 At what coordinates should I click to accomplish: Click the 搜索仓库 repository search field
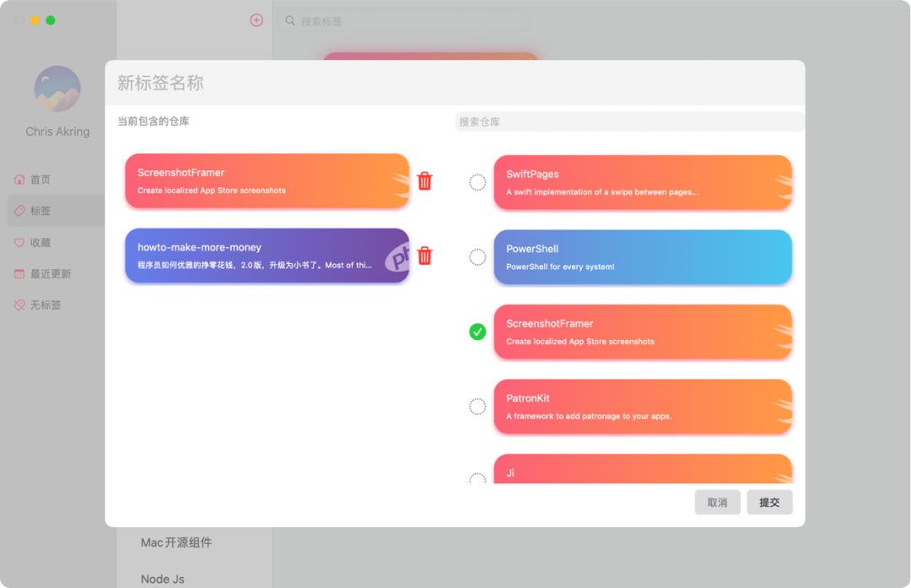(x=629, y=121)
